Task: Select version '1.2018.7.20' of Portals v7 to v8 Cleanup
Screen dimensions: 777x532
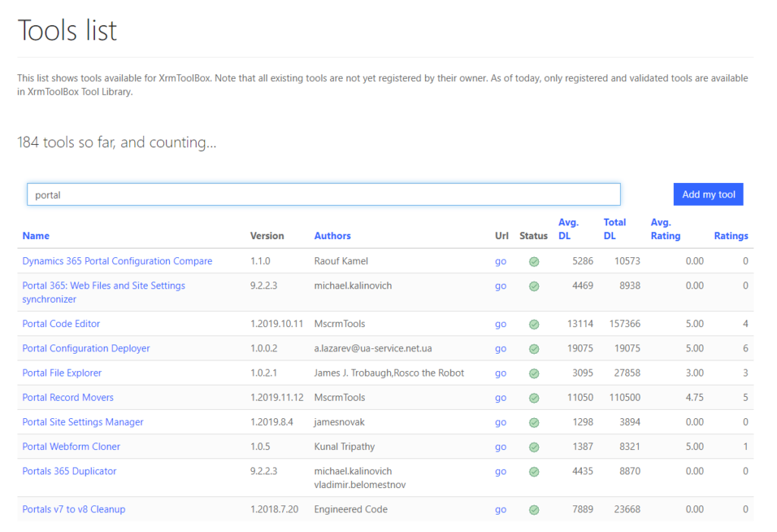Action: pos(274,509)
